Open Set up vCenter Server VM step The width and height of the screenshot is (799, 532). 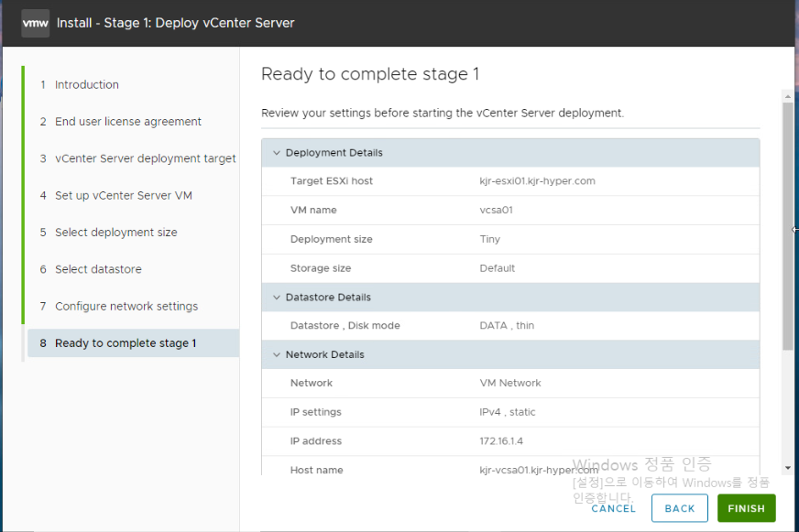124,195
